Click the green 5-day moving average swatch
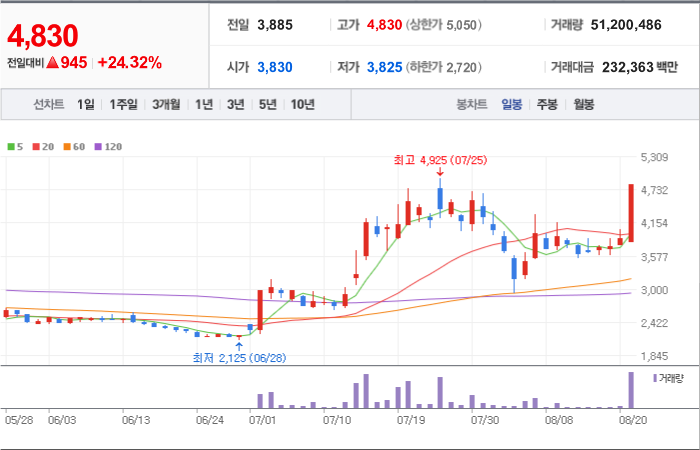 [x=11, y=147]
